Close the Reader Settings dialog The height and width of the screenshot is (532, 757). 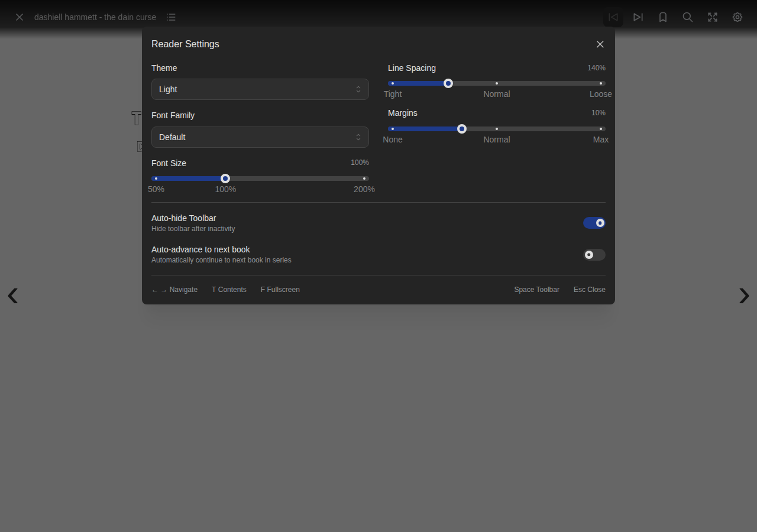tap(600, 44)
